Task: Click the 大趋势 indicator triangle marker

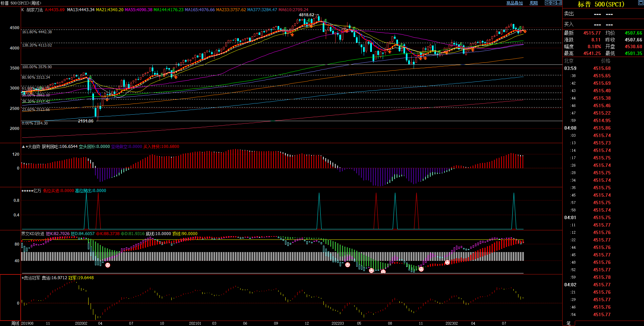Action: [x=23, y=147]
